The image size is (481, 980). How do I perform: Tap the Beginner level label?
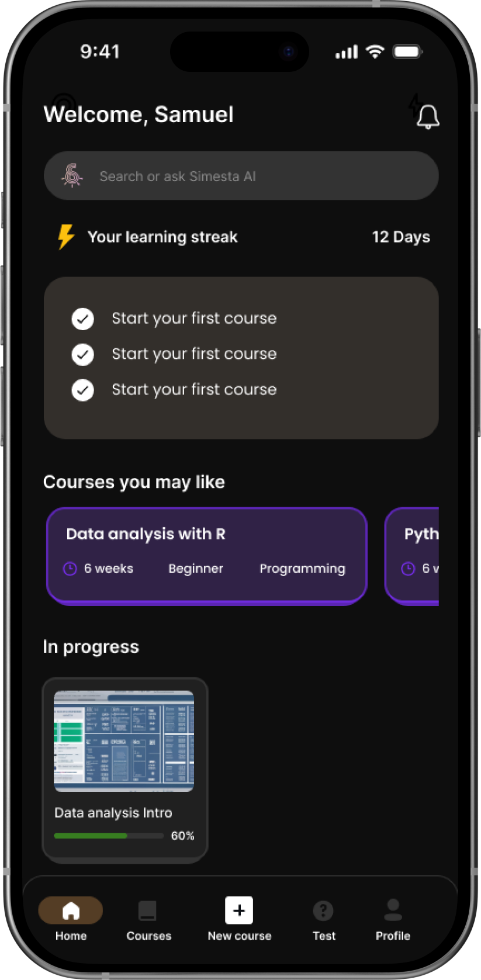(x=196, y=569)
